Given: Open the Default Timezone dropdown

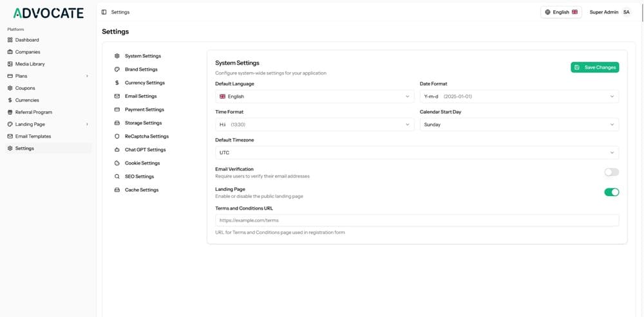Looking at the screenshot, I should click(417, 153).
